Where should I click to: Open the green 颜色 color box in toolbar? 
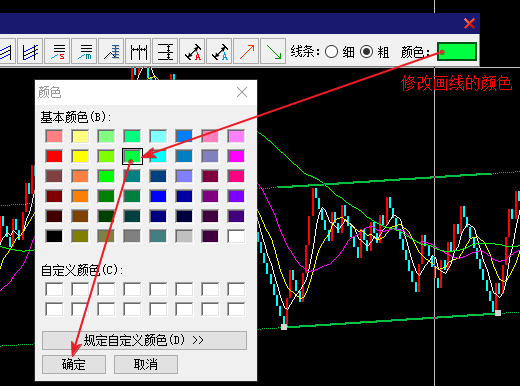tap(456, 52)
